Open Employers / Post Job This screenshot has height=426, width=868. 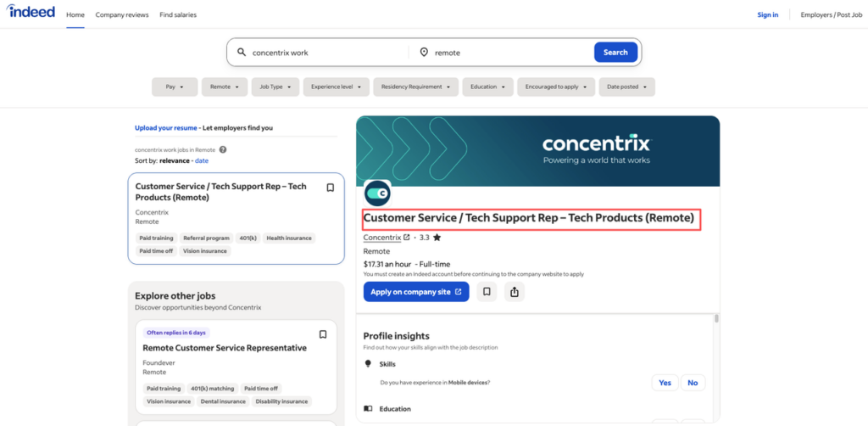[831, 15]
